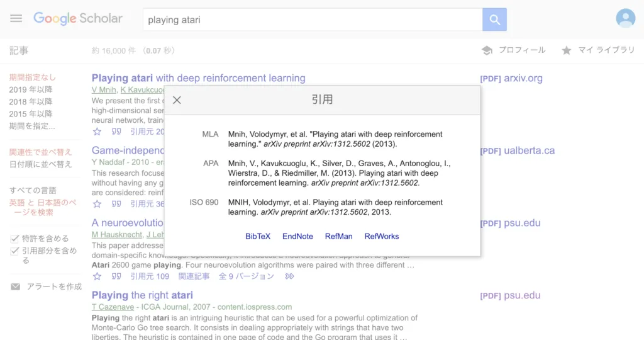Save the neuroevolution result with star icon
This screenshot has width=644, height=340.
click(97, 276)
